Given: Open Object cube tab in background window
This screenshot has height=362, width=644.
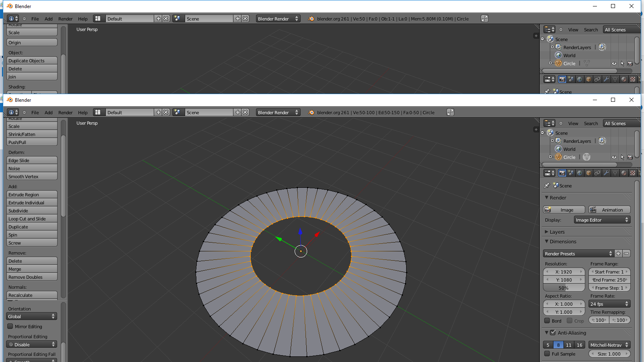Looking at the screenshot, I should [x=588, y=79].
